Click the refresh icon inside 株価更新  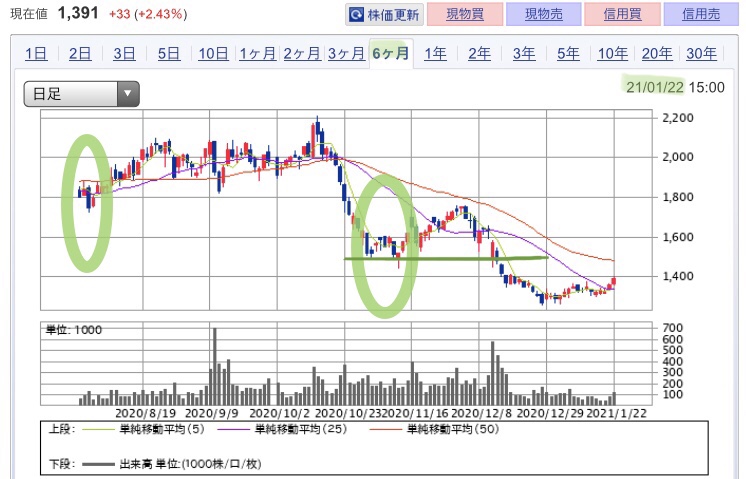[x=356, y=15]
